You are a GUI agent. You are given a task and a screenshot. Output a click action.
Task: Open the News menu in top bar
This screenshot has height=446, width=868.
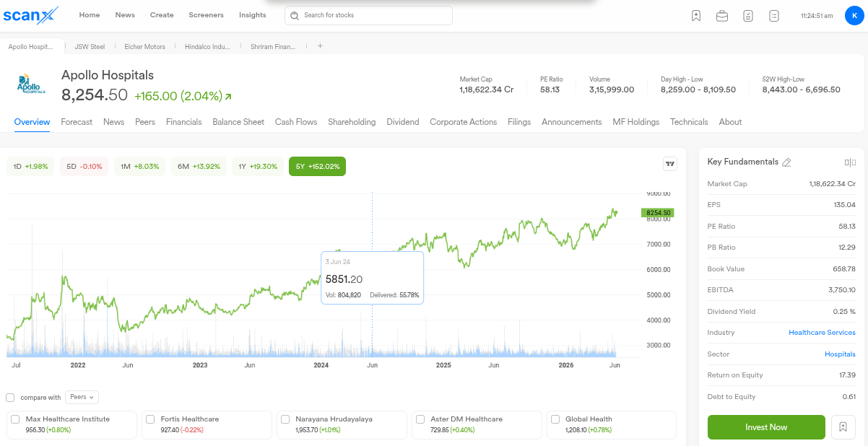coord(125,15)
